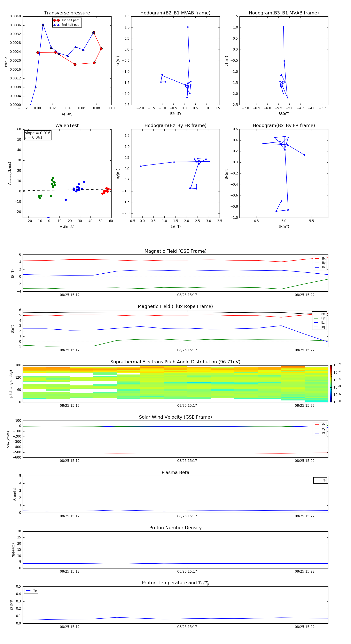Click the 'By' legend entry in GSE magnetic field

click(x=320, y=263)
